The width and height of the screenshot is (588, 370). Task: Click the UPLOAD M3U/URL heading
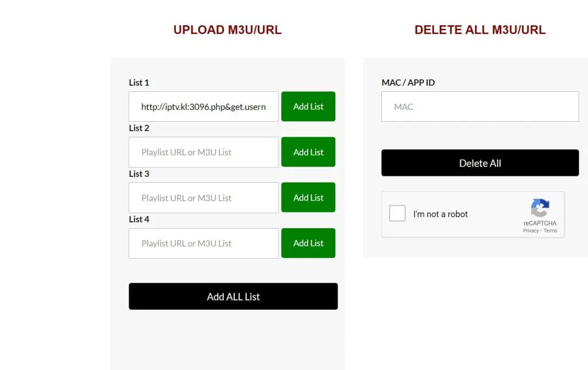[x=227, y=30]
